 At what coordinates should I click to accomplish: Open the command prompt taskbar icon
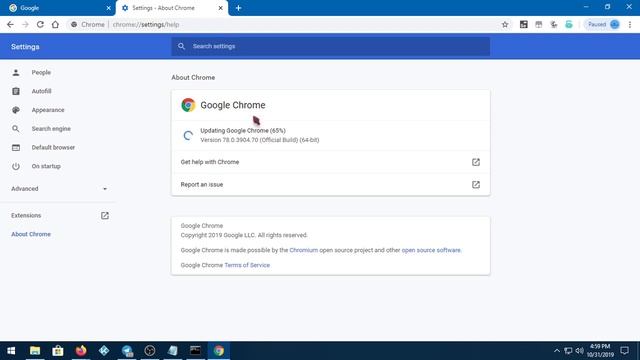pos(196,351)
